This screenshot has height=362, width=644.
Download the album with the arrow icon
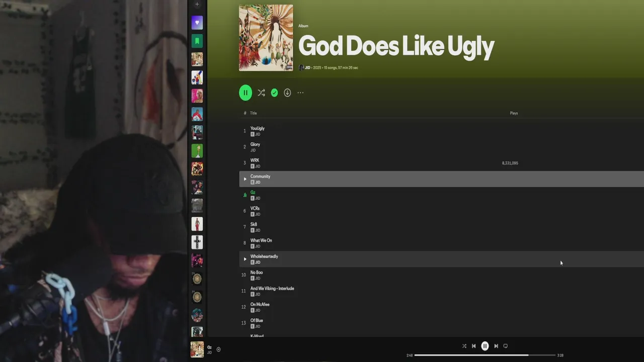(287, 93)
